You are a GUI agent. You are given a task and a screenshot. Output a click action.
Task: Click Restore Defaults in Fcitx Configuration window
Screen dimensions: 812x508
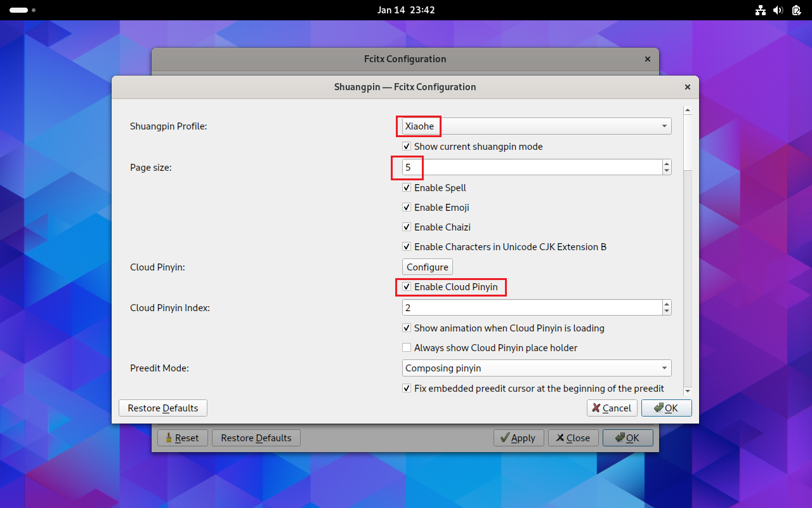[x=256, y=438]
